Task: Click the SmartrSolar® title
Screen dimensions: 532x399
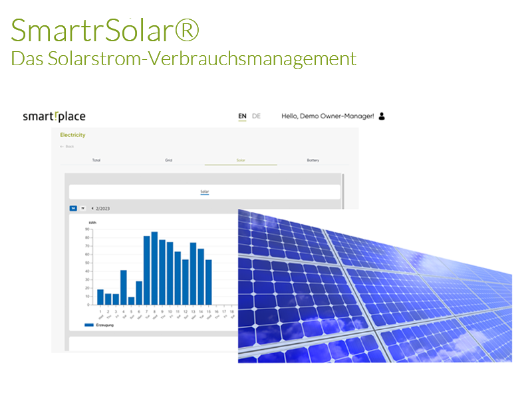Action: click(x=105, y=31)
